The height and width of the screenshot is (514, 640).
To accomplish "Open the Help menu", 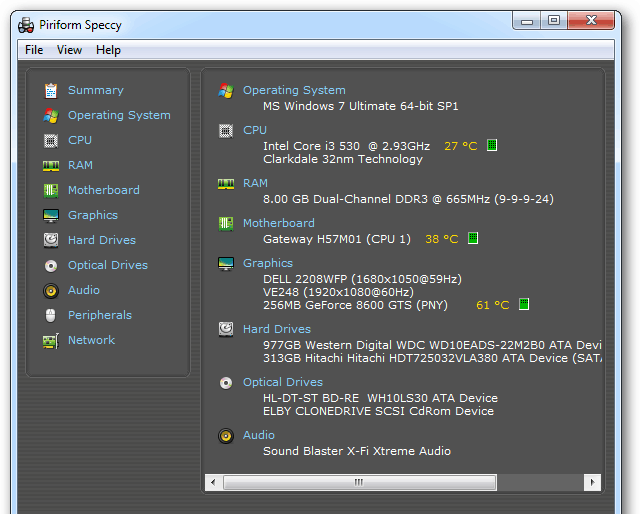I will pos(108,50).
